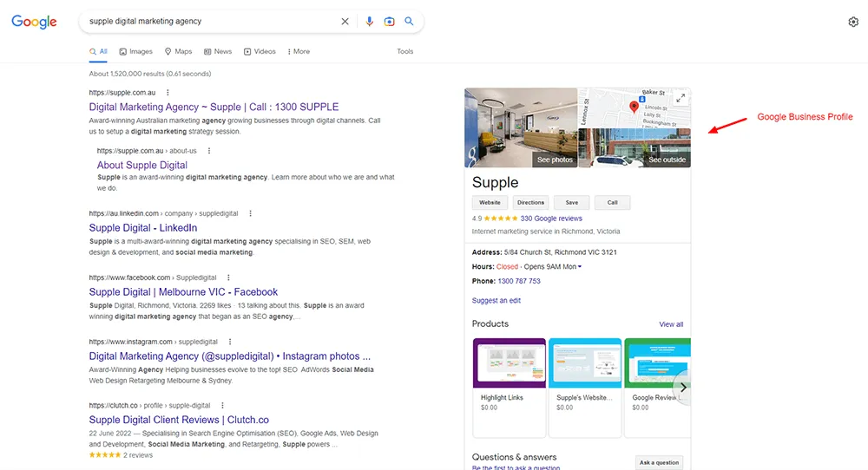Click the Save button in business profile
This screenshot has height=470, width=868.
[572, 202]
